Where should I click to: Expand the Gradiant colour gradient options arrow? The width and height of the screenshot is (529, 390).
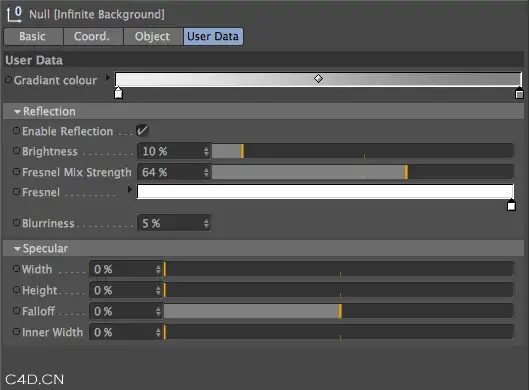click(x=108, y=78)
